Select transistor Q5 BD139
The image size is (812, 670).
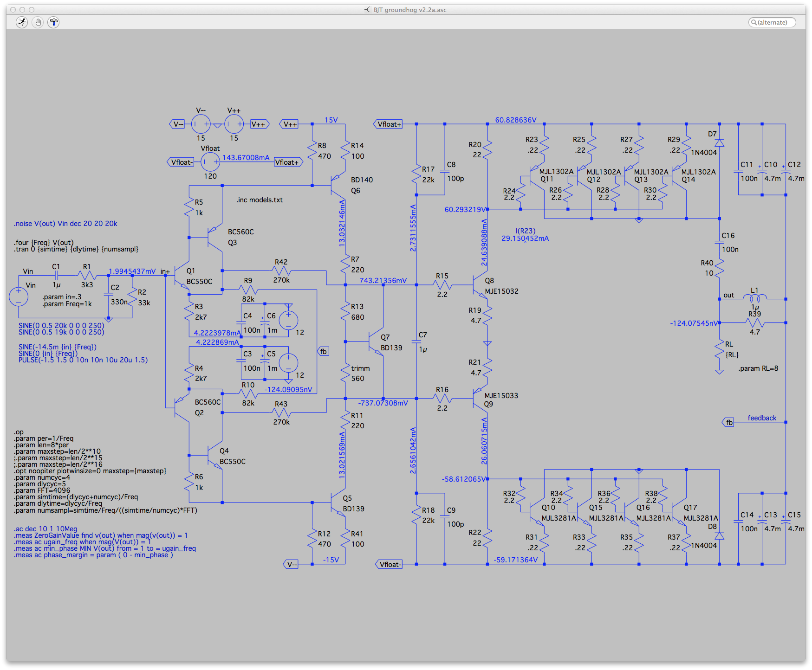click(339, 502)
